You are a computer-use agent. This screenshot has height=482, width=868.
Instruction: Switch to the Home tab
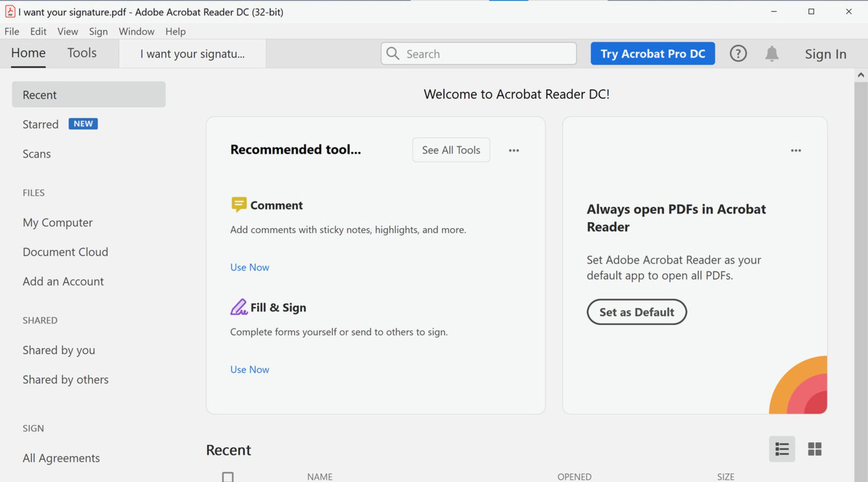[x=28, y=53]
